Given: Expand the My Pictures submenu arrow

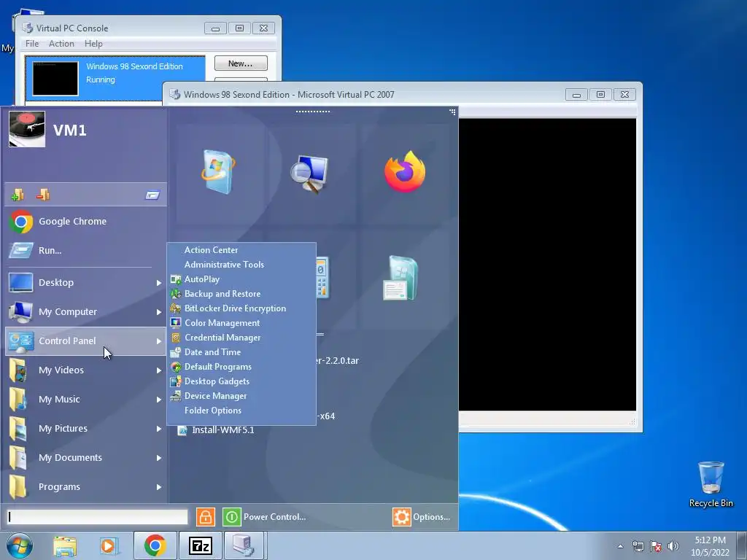Looking at the screenshot, I should tap(158, 429).
